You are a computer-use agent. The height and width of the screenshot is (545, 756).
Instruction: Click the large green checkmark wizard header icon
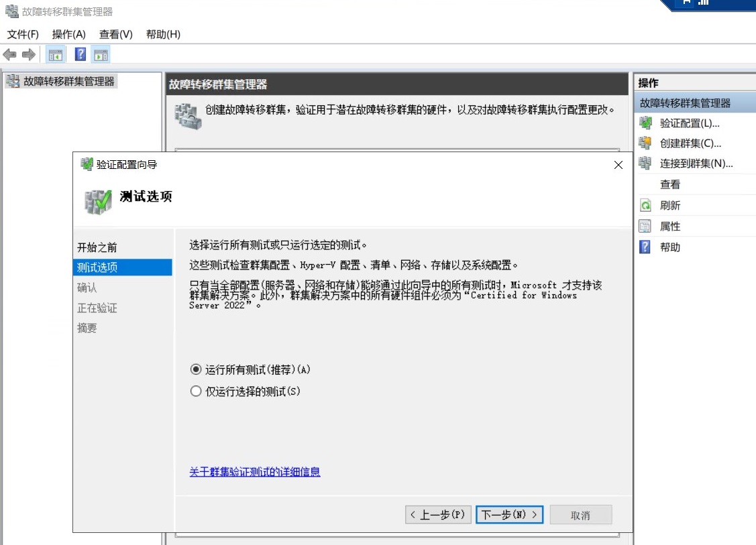point(99,201)
